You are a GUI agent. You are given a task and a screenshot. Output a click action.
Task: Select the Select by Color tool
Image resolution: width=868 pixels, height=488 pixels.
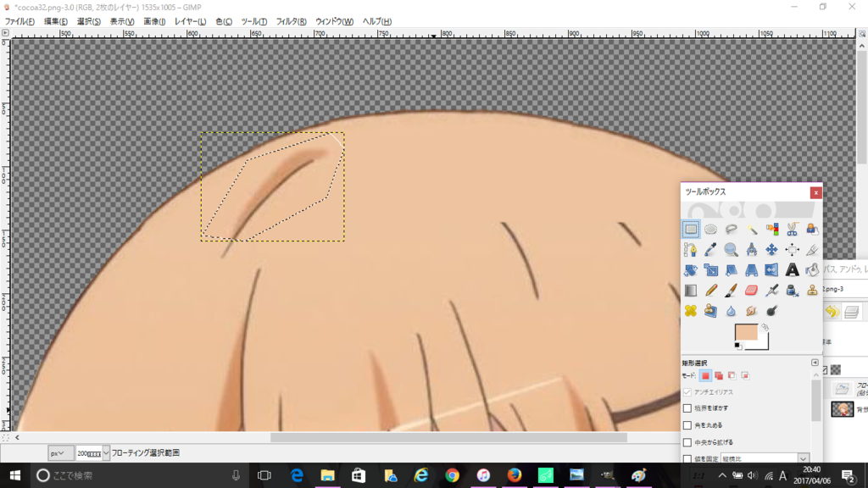(771, 229)
